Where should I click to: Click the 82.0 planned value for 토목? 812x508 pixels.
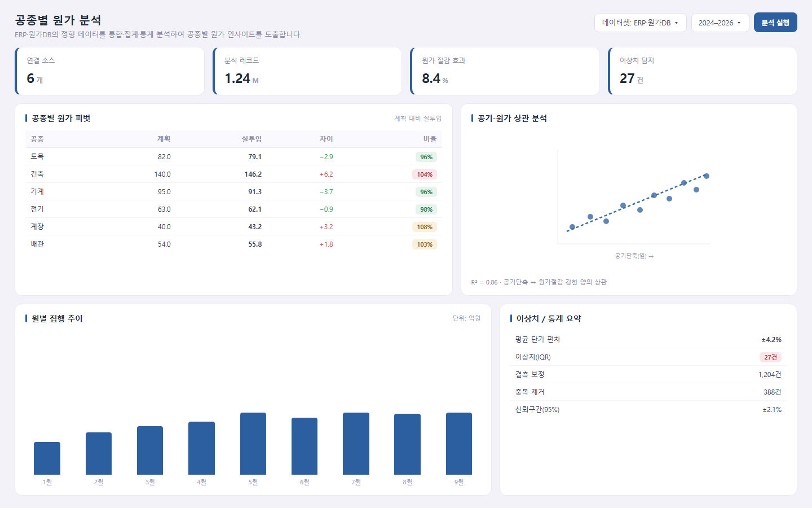tap(164, 157)
